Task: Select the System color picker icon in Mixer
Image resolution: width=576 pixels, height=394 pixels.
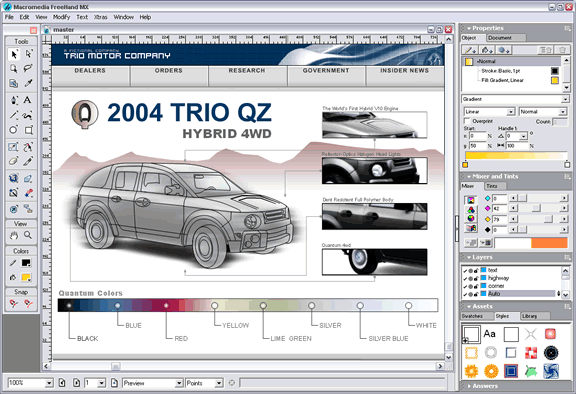Action: pyautogui.click(x=471, y=228)
